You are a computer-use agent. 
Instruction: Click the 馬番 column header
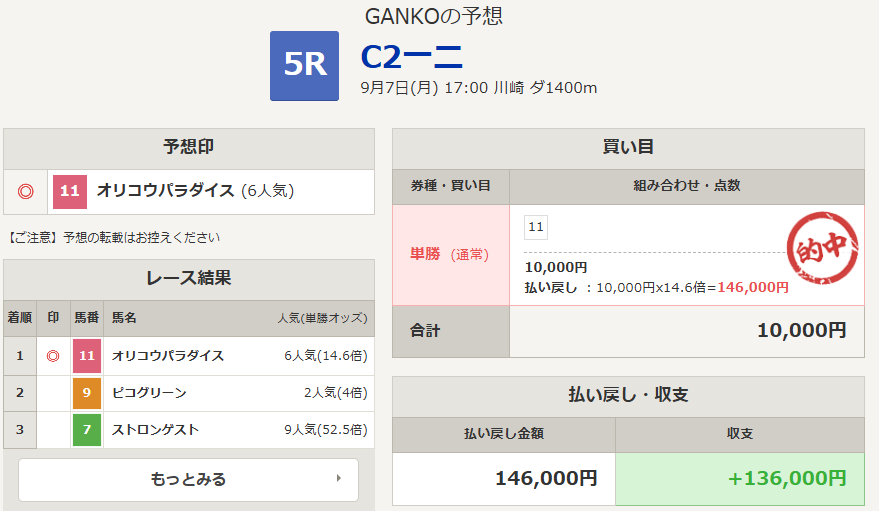coord(87,318)
